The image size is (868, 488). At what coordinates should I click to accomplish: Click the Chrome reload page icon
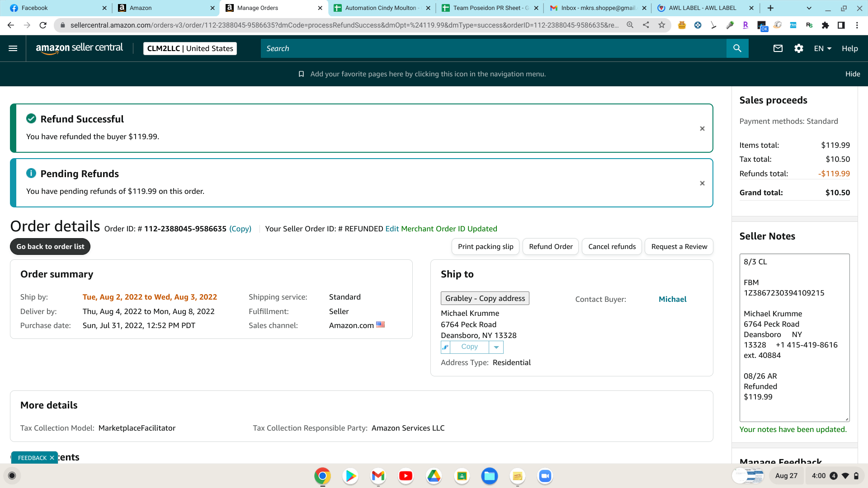(x=43, y=25)
